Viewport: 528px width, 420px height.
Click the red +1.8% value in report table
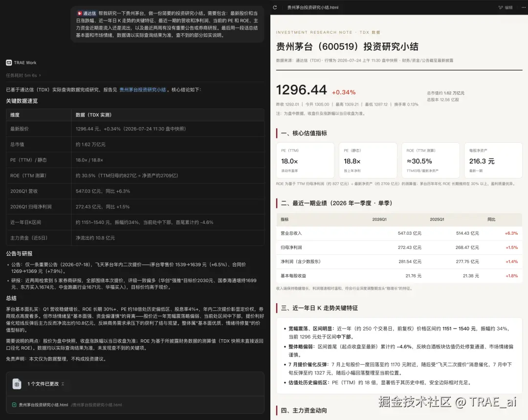[x=511, y=275]
